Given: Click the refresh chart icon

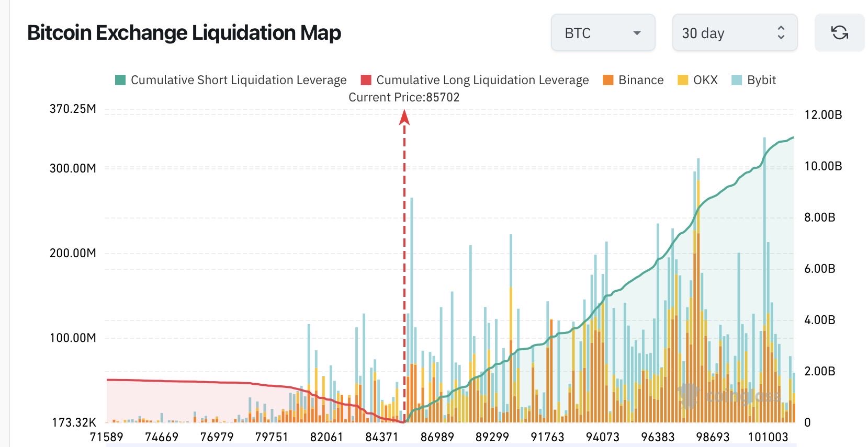Looking at the screenshot, I should pos(839,33).
